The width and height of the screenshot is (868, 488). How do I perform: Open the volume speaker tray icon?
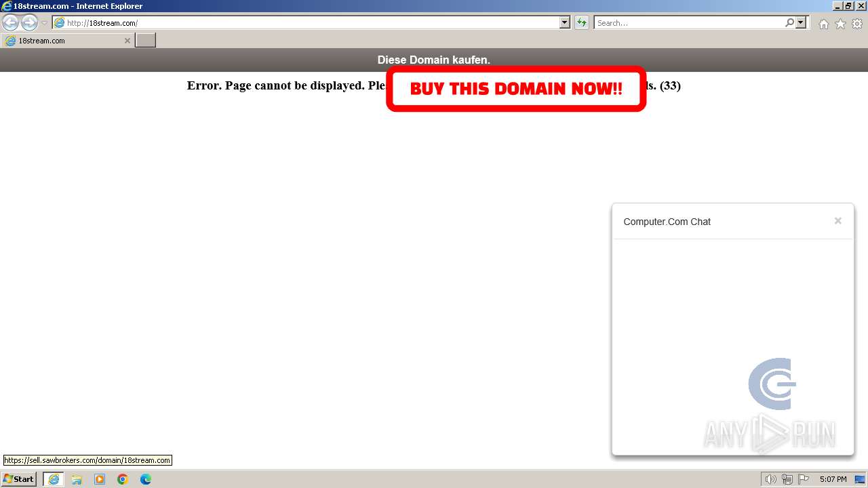770,479
